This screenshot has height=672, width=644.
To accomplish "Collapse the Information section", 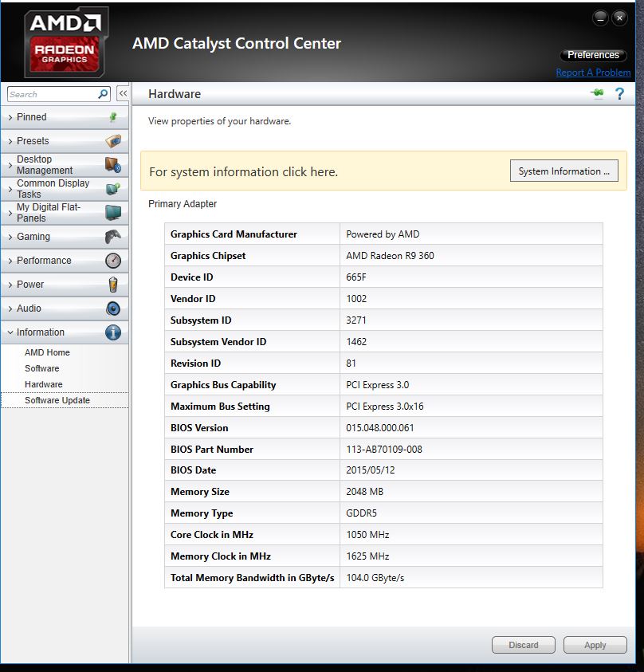I will point(65,333).
